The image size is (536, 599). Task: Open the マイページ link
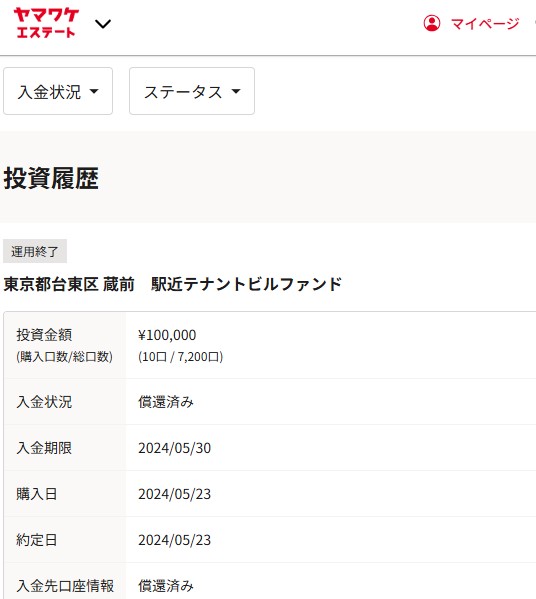click(485, 24)
